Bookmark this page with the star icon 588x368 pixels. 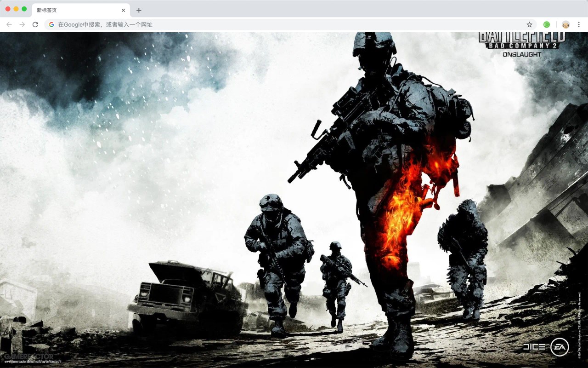pos(529,24)
